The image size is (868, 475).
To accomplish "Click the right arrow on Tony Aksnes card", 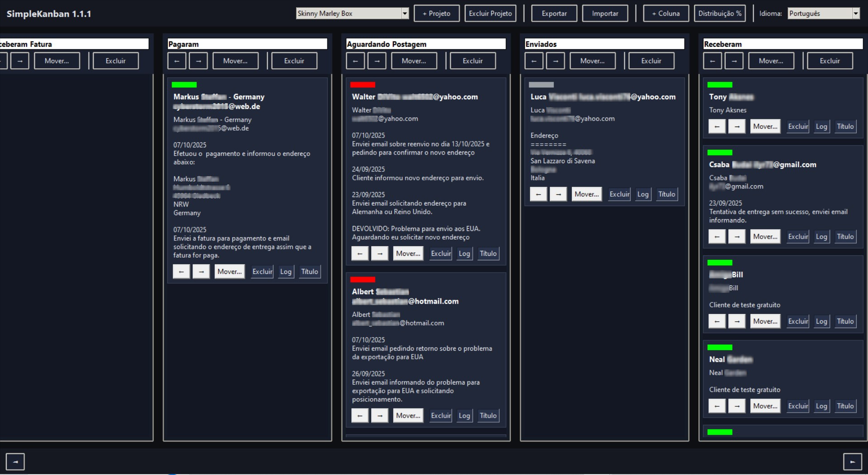I will click(737, 126).
